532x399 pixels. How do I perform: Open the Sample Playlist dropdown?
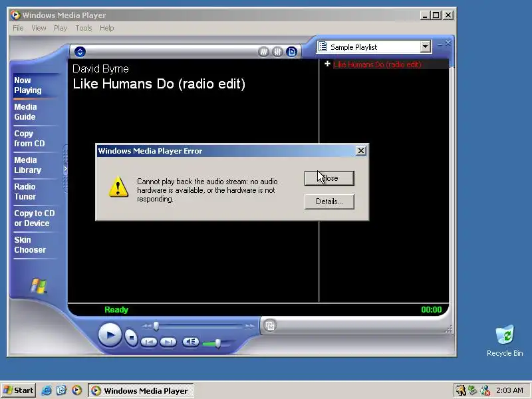coord(425,47)
